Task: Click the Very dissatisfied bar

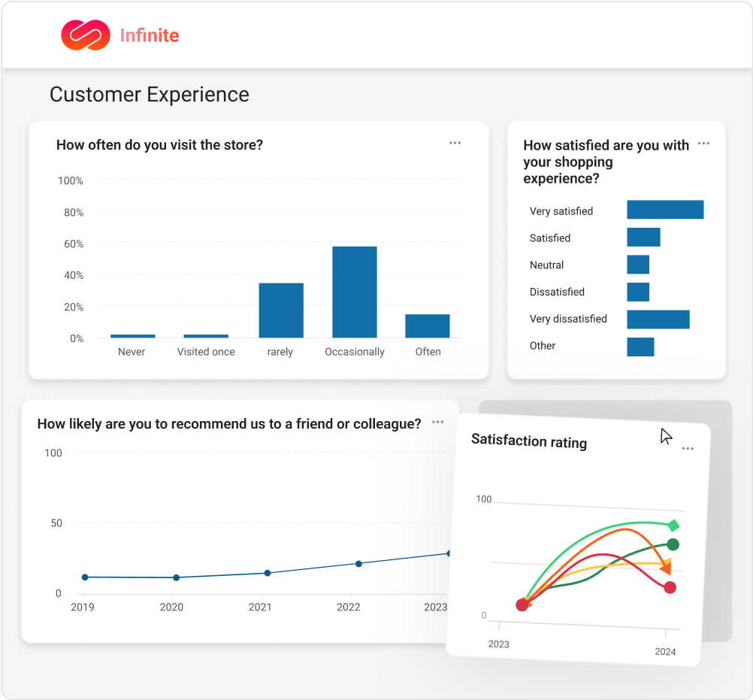Action: [x=658, y=319]
